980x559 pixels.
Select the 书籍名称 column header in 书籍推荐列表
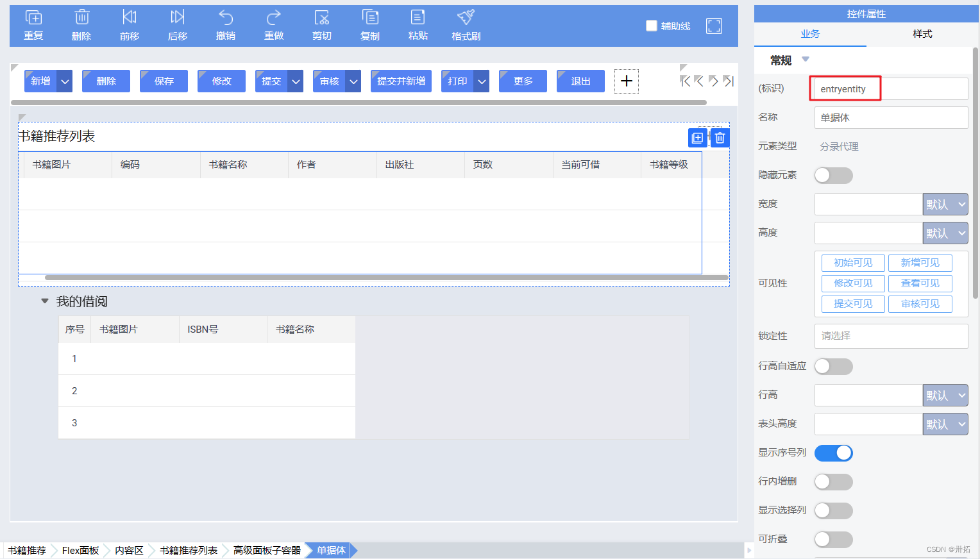point(244,165)
